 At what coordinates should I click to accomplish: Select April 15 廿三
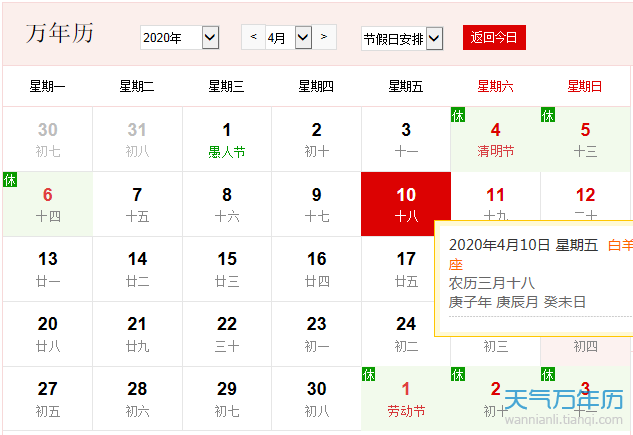pos(227,269)
